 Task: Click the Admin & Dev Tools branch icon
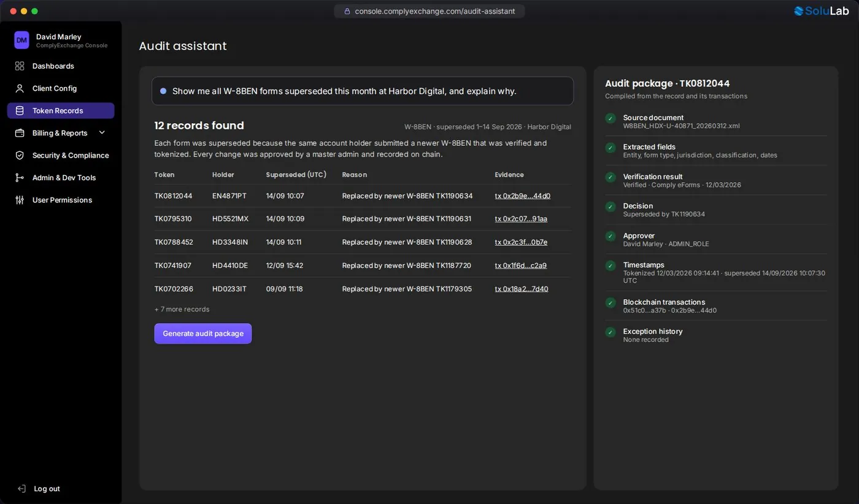pyautogui.click(x=20, y=178)
